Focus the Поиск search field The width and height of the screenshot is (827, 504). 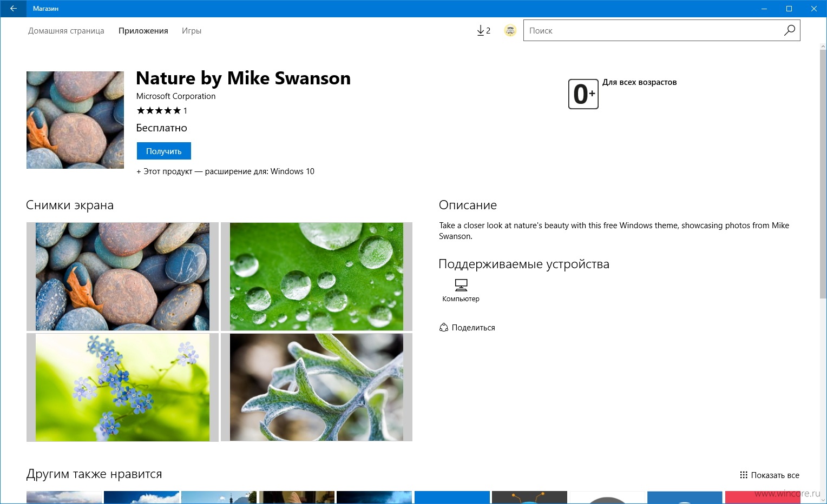(654, 30)
